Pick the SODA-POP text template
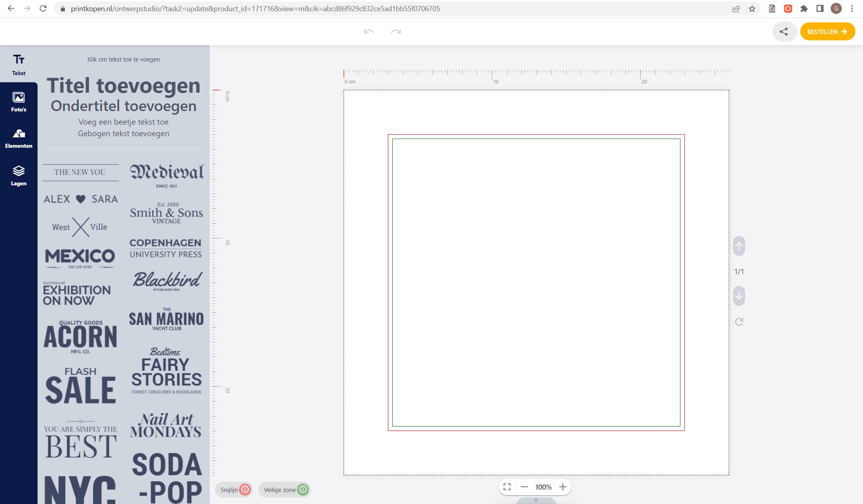 167,478
